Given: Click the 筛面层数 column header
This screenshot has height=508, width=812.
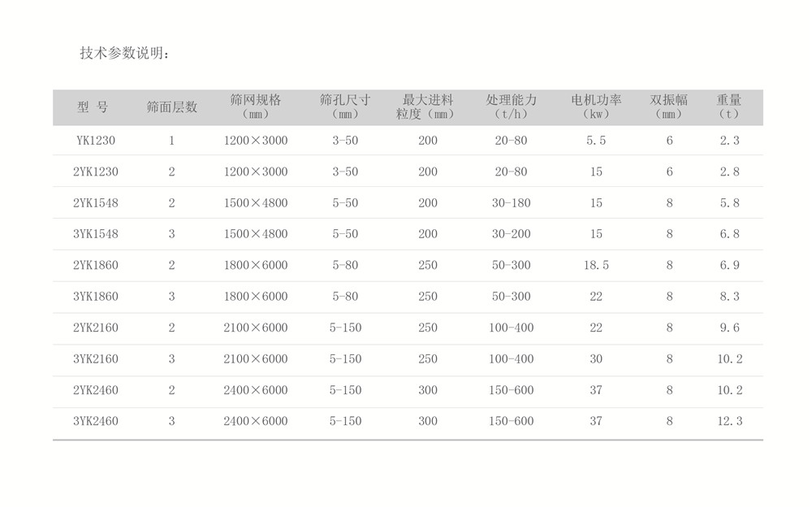Looking at the screenshot, I should pyautogui.click(x=171, y=107).
